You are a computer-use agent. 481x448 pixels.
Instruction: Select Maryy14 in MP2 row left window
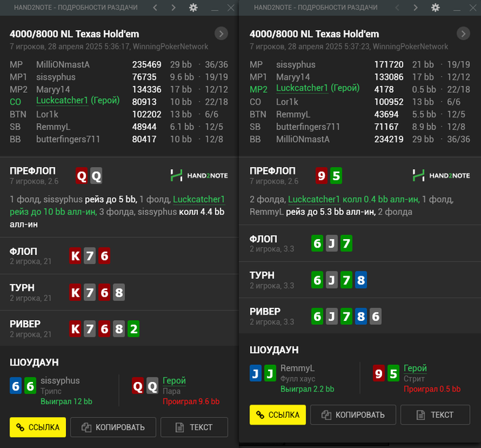point(53,89)
